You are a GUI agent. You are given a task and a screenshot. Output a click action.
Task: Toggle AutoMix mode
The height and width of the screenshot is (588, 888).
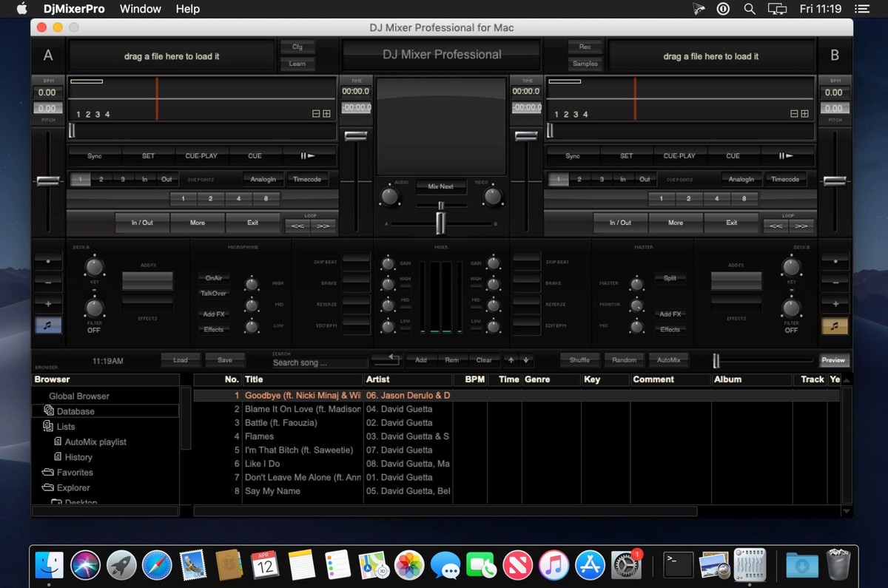pos(669,360)
